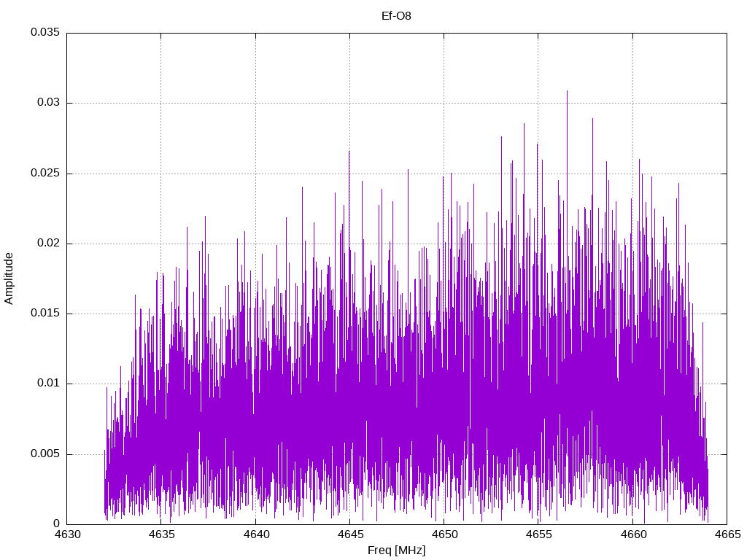Click the 0.025 y-axis tick label
This screenshot has width=747, height=560.
45,173
